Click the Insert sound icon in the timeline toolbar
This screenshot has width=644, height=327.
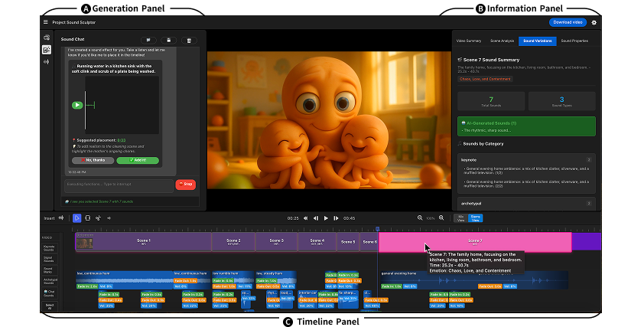tap(61, 218)
